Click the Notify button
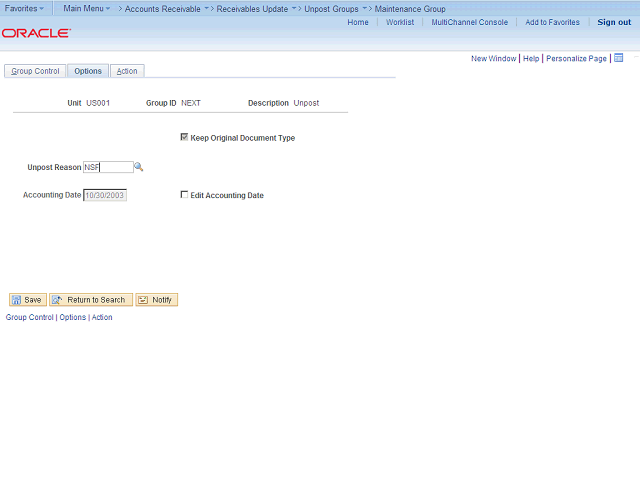The height and width of the screenshot is (480, 640). [x=157, y=300]
